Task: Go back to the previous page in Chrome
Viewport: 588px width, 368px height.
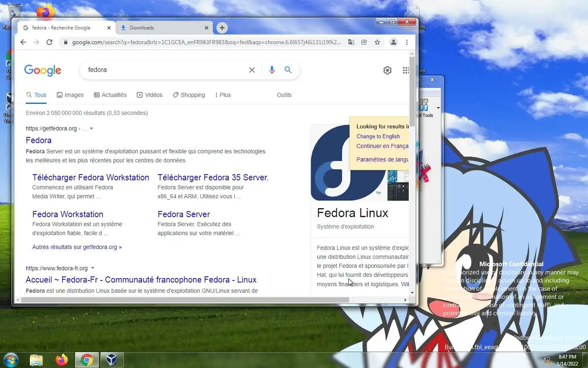Action: [23, 42]
